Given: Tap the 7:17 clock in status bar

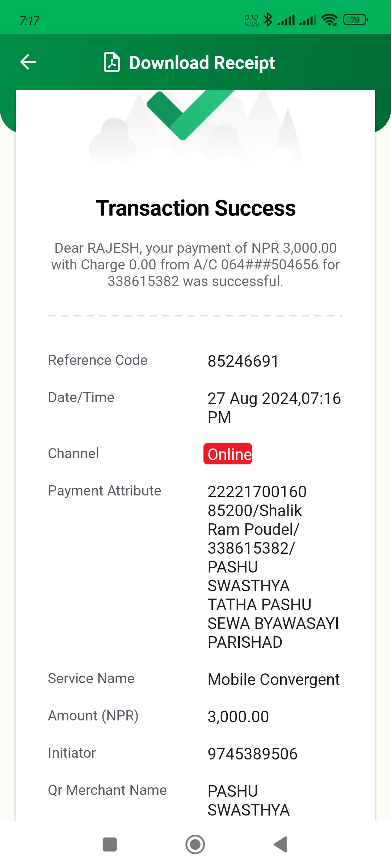Looking at the screenshot, I should 29,21.
